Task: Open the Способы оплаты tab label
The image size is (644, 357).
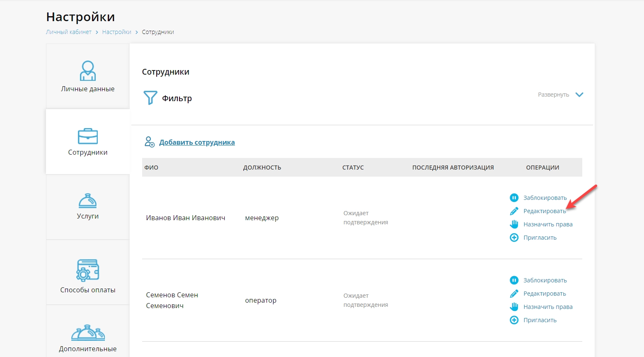Action: tap(88, 290)
